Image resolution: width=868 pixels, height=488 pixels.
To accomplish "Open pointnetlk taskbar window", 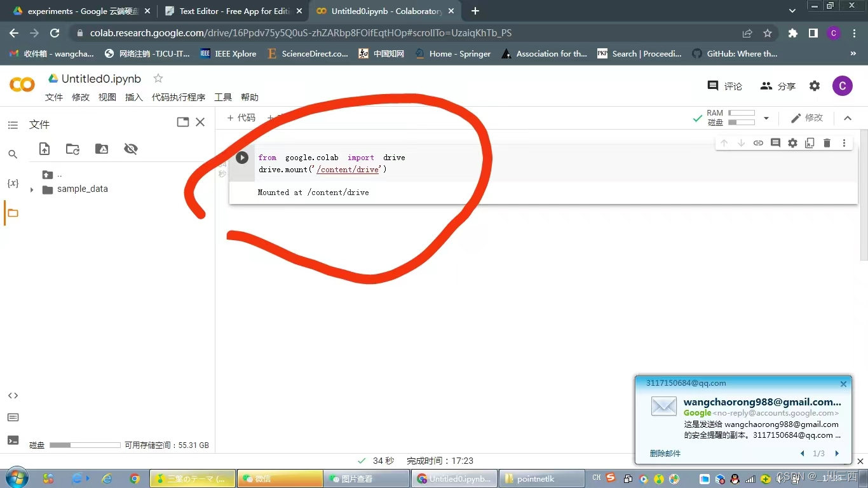I will click(541, 478).
